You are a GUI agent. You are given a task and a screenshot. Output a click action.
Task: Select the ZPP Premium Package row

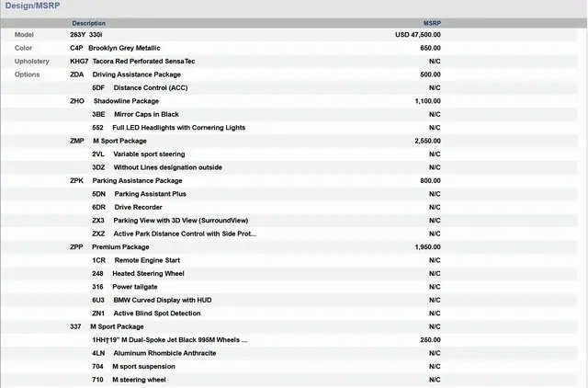(120, 247)
